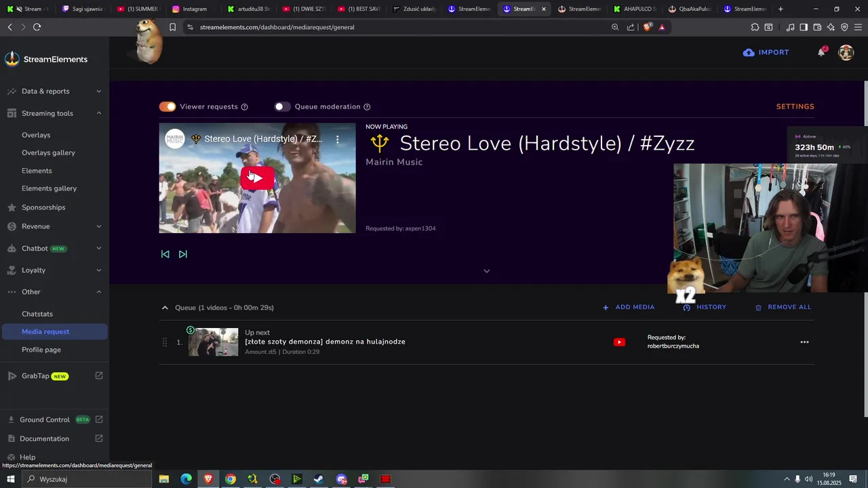Open help icon next to Queue moderation
Image resolution: width=868 pixels, height=488 pixels.
[x=367, y=107]
